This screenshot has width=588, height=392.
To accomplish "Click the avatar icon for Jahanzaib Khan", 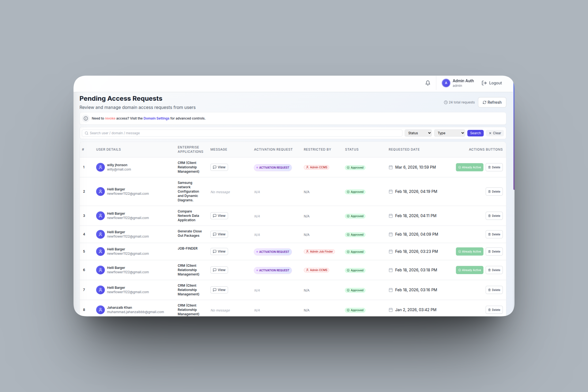I will tap(100, 310).
